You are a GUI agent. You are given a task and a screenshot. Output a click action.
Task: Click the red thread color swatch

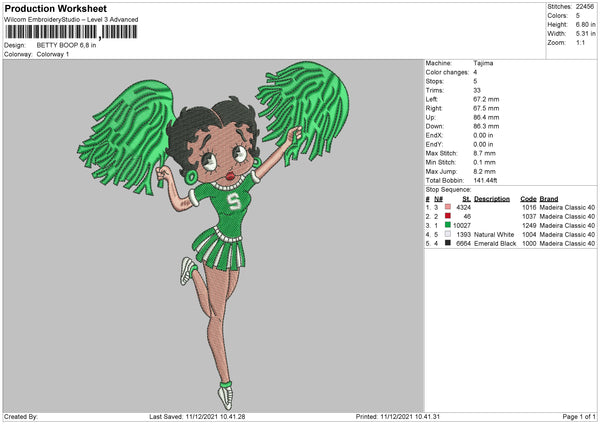tap(448, 216)
